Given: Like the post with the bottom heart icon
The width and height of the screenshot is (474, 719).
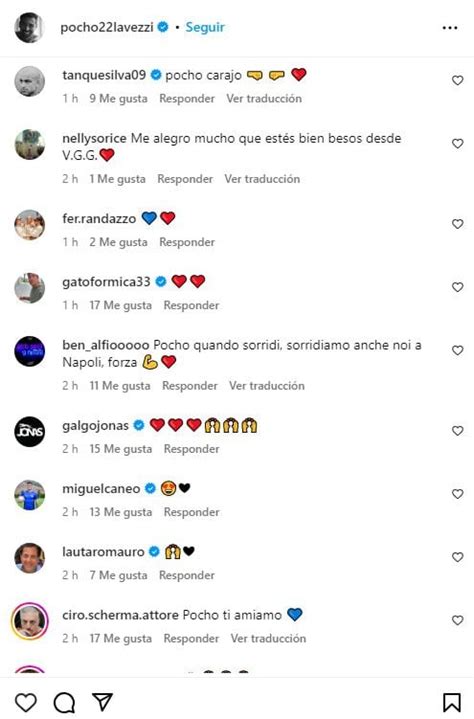Looking at the screenshot, I should pos(26,702).
